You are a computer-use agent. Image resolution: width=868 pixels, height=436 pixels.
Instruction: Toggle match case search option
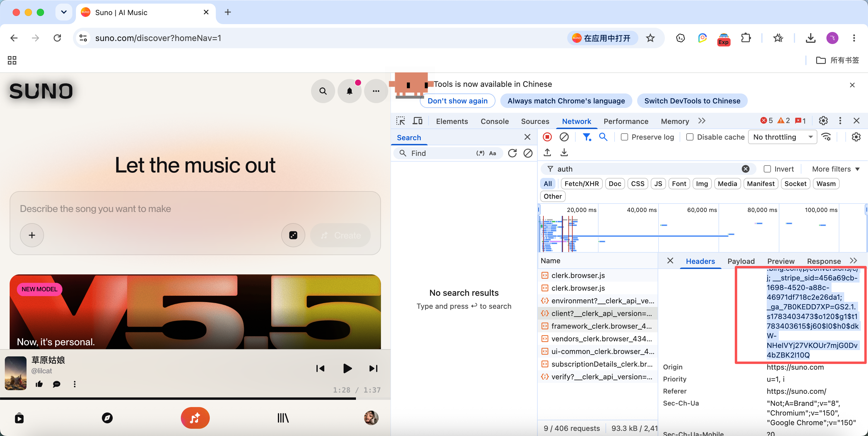click(x=493, y=153)
